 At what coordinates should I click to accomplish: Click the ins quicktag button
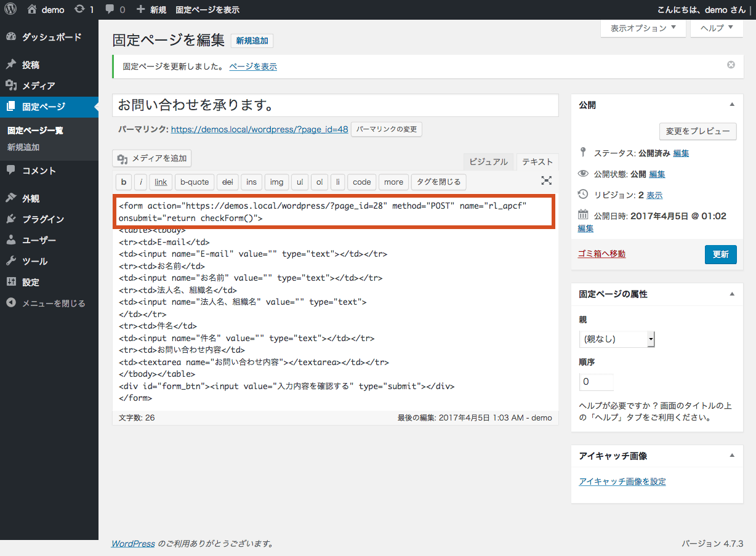[x=251, y=182]
